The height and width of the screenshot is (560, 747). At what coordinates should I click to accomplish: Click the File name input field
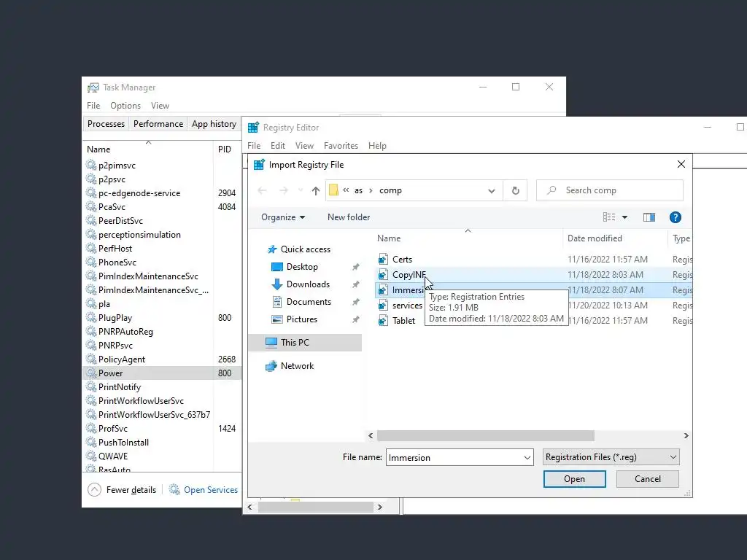(x=454, y=458)
